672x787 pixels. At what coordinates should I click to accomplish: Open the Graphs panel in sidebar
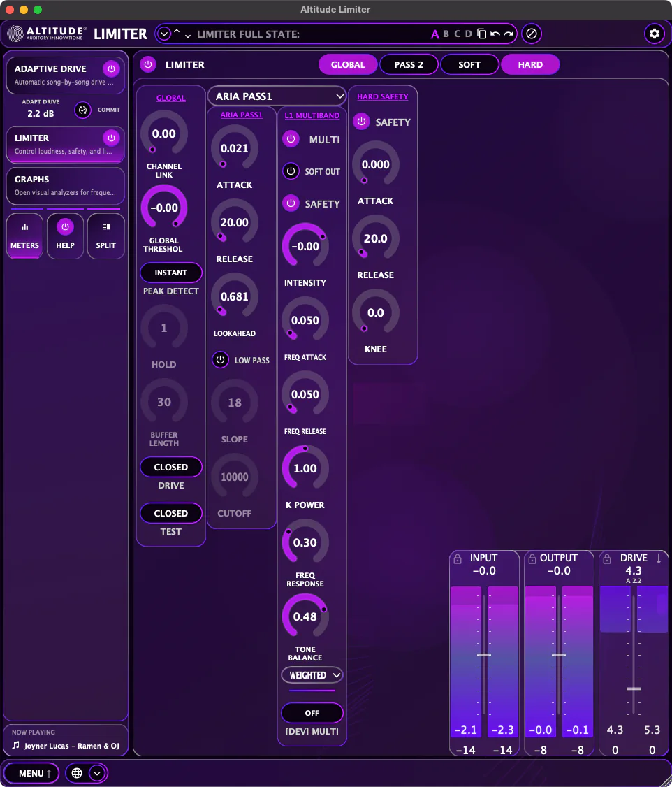(x=65, y=186)
